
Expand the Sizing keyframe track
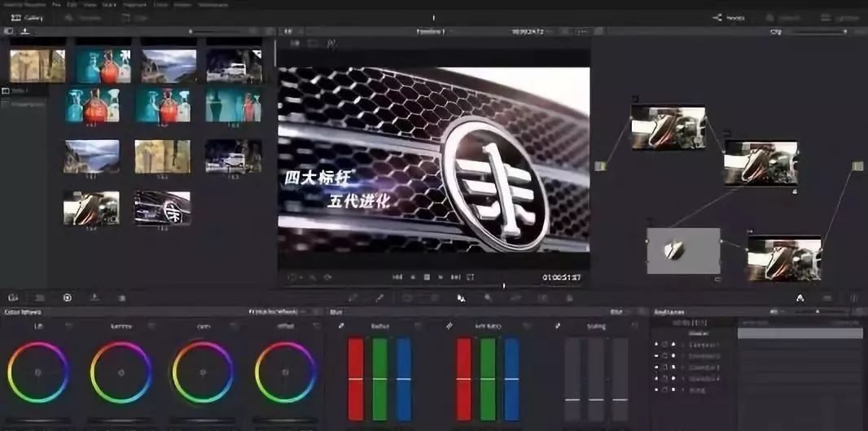tap(682, 390)
